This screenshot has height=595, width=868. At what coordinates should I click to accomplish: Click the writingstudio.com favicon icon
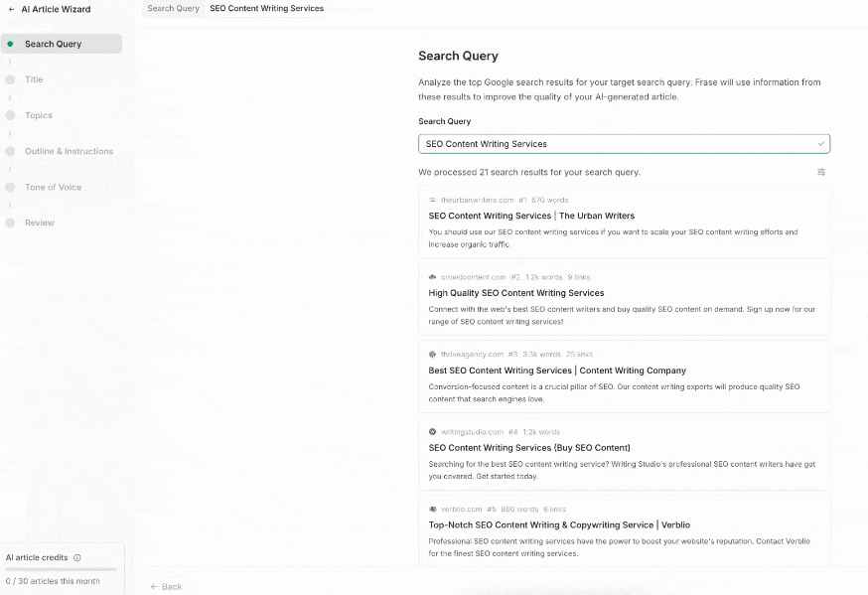[x=432, y=432]
